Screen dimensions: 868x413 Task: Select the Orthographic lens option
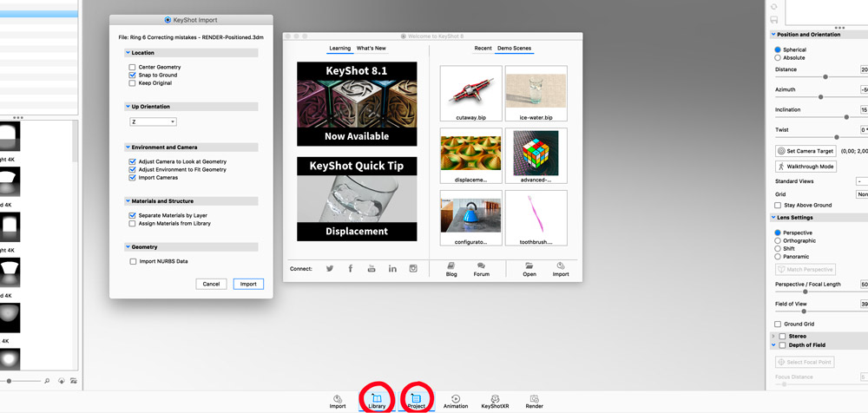tap(778, 241)
